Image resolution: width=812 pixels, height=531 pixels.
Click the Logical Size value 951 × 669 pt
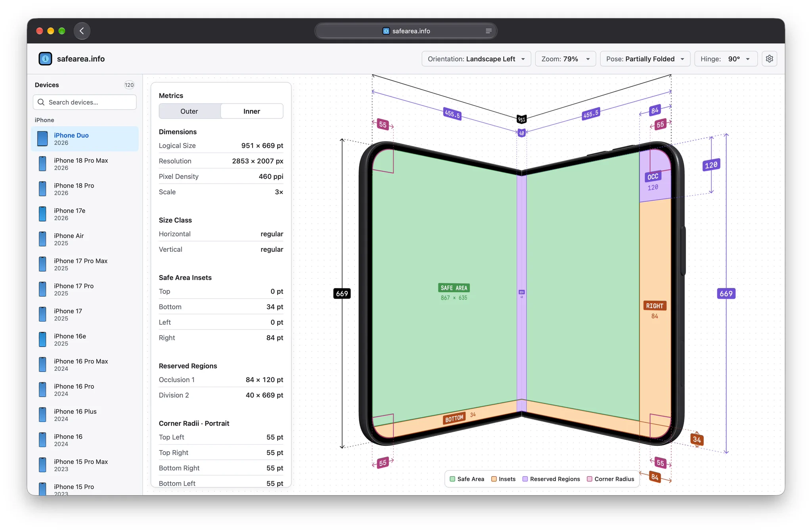pos(262,146)
